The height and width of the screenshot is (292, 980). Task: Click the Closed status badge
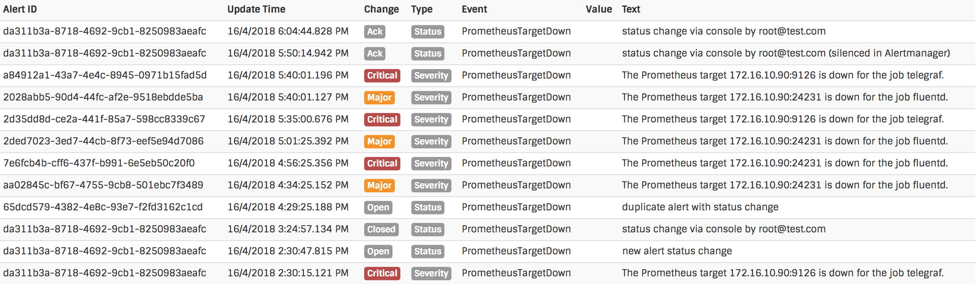(x=381, y=229)
